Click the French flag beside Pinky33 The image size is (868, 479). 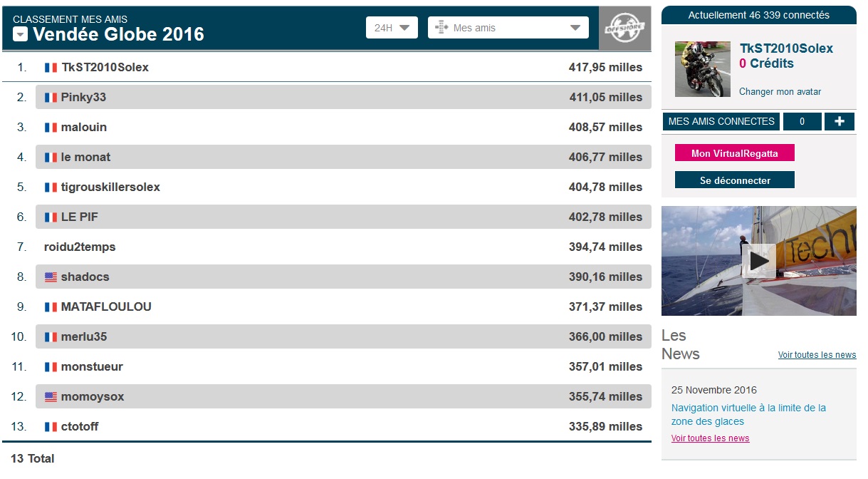click(51, 98)
